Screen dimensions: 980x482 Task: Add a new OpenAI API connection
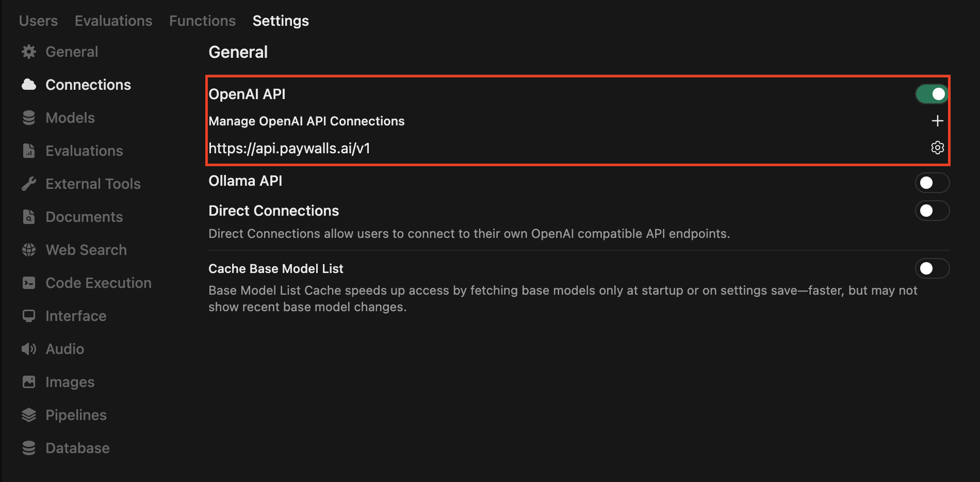(937, 121)
